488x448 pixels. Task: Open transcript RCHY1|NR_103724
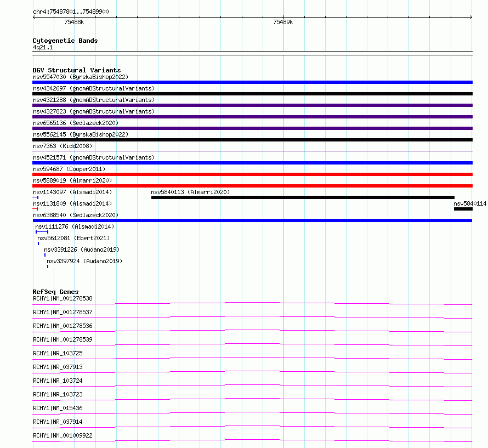click(x=58, y=381)
